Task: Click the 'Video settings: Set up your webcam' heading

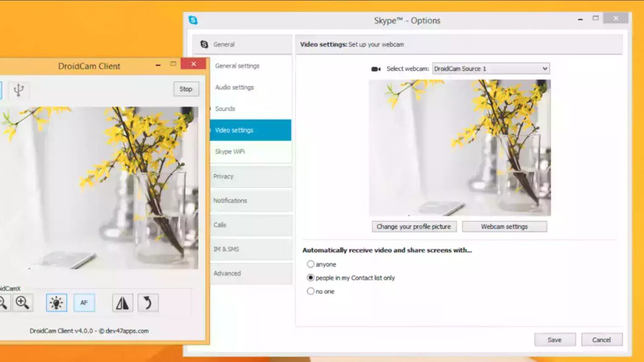Action: point(352,45)
